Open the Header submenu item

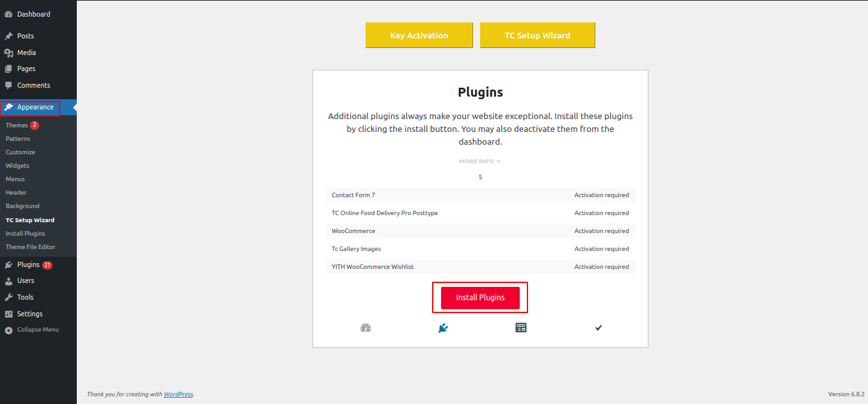16,193
